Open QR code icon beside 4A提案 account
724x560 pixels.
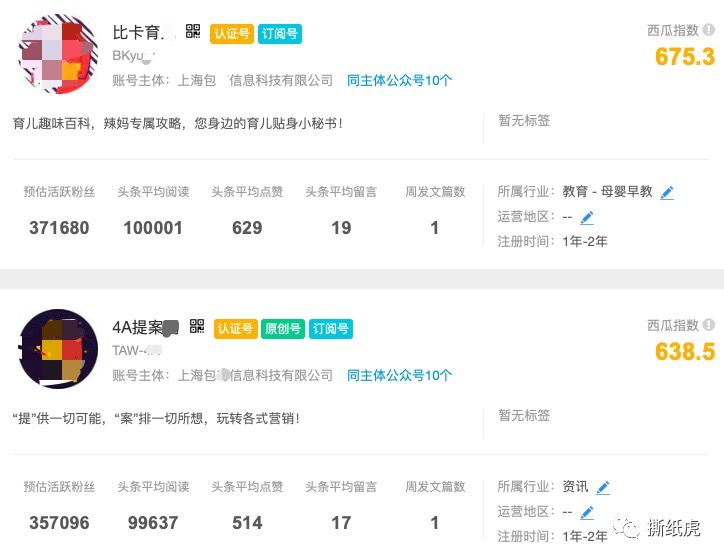click(x=197, y=326)
